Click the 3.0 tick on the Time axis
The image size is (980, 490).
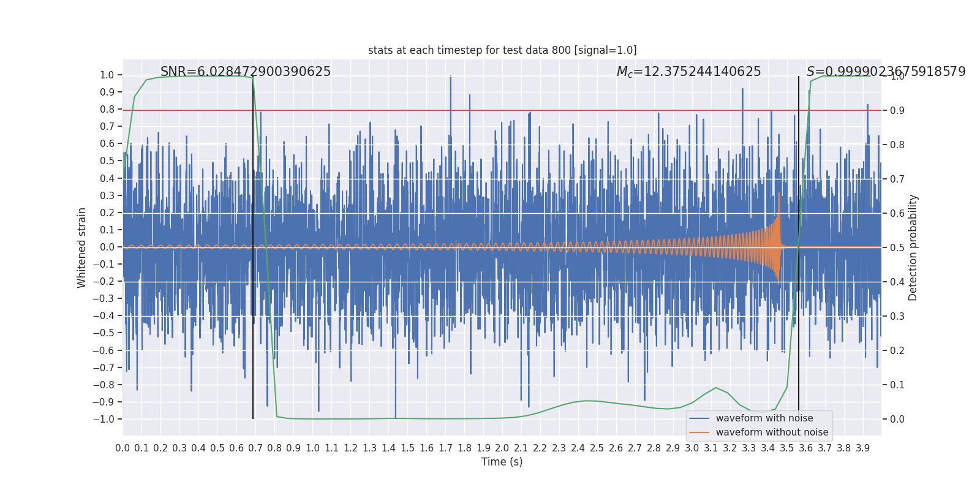coord(692,448)
